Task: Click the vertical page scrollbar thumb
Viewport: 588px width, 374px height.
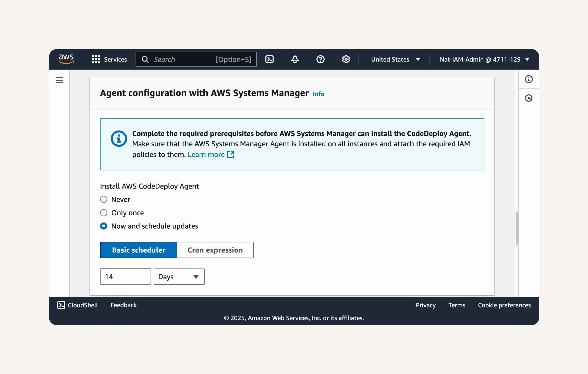Action: (x=517, y=228)
